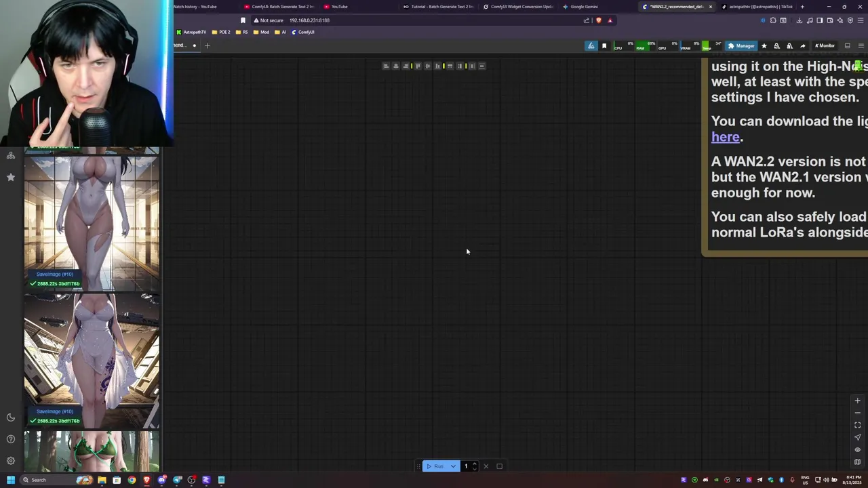868x488 pixels.
Task: Open the browser downloads icon
Action: pyautogui.click(x=799, y=20)
